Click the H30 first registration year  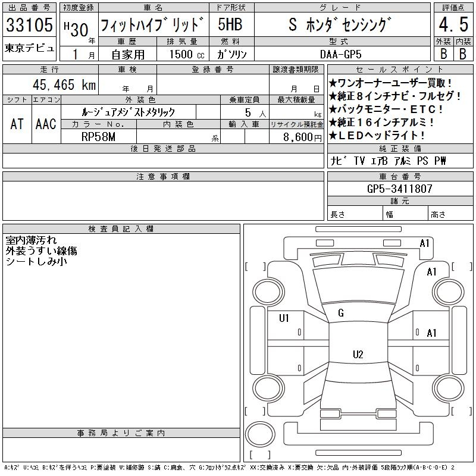tap(76, 29)
